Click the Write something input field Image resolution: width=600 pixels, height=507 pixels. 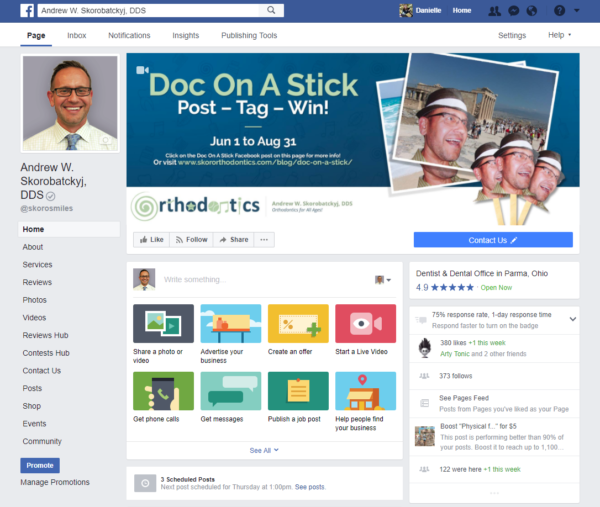[264, 280]
